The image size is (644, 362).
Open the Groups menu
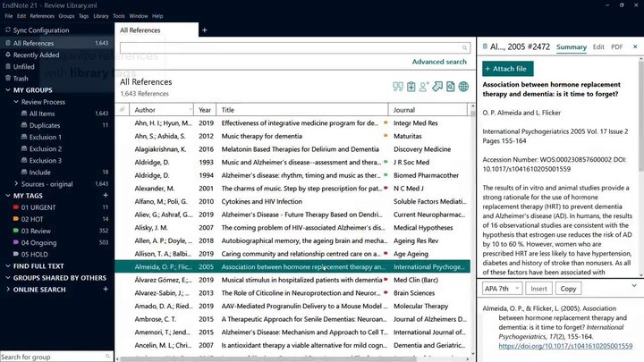tap(66, 16)
